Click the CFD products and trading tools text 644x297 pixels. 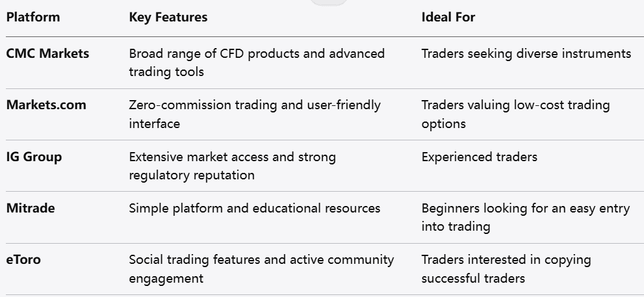(257, 62)
